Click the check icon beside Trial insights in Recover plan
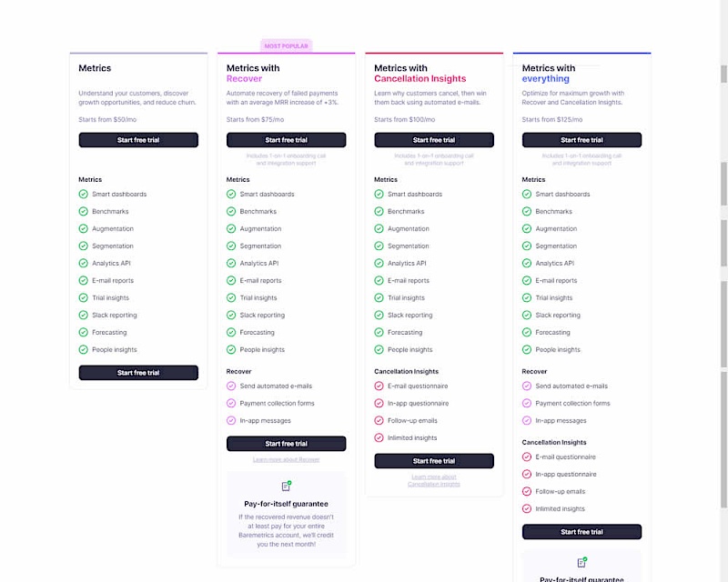The width and height of the screenshot is (728, 582). point(231,297)
